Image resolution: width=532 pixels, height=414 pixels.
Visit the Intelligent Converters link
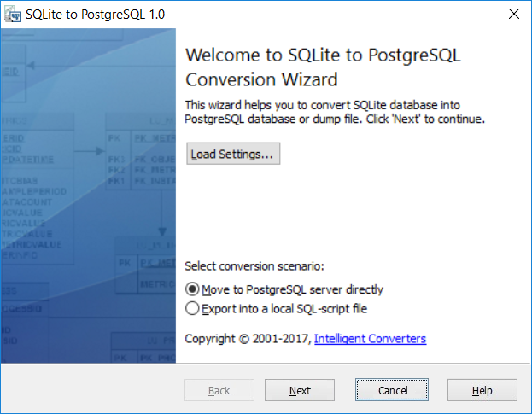tap(370, 339)
